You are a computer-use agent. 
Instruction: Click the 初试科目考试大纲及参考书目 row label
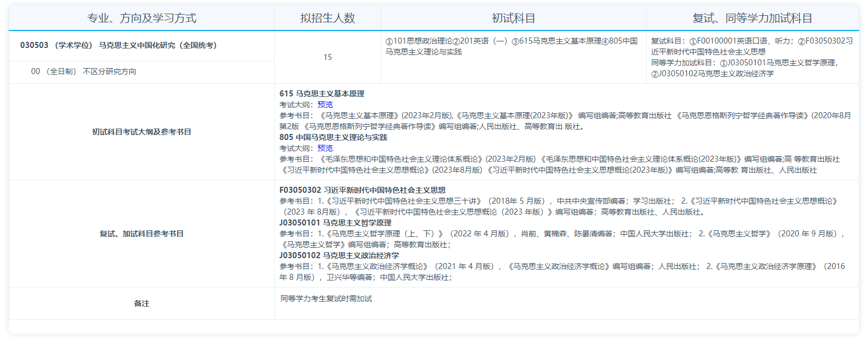click(142, 132)
